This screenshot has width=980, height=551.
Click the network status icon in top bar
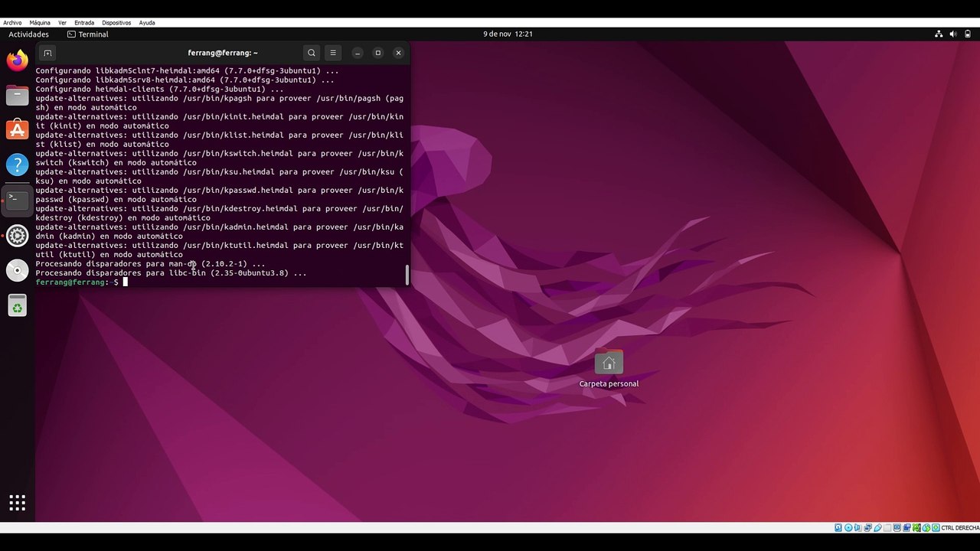pyautogui.click(x=939, y=34)
